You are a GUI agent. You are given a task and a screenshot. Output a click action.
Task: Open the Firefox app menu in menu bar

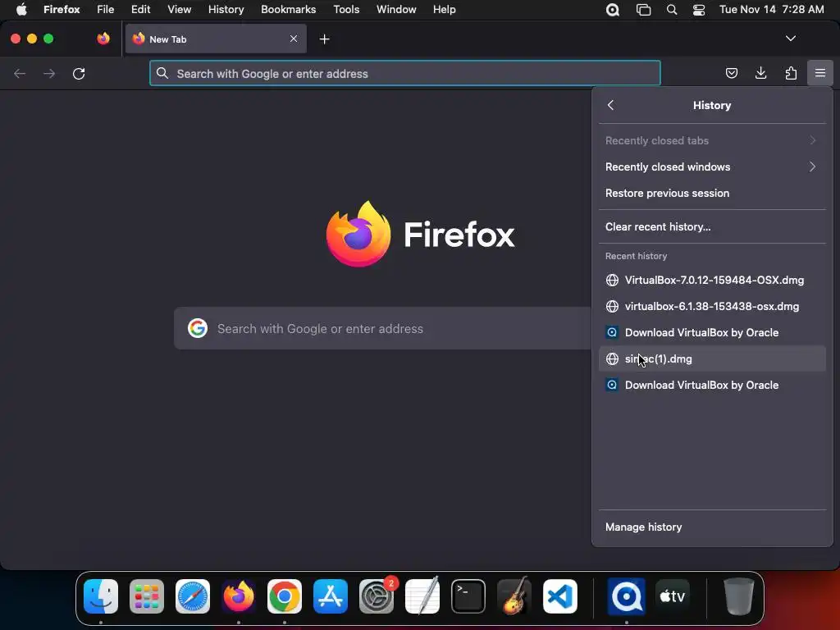tap(62, 10)
